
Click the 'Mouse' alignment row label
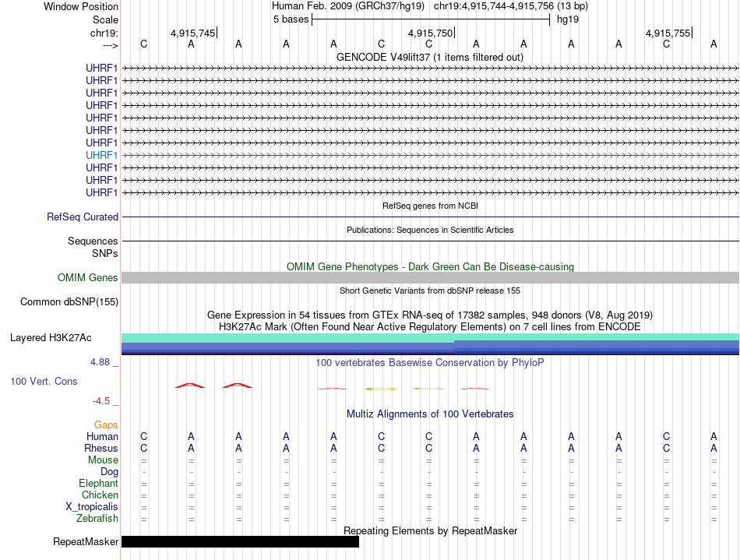pos(103,460)
